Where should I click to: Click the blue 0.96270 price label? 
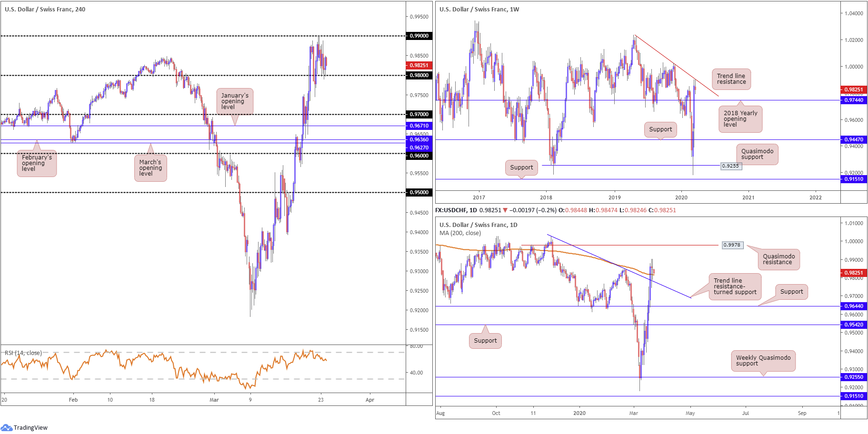[x=419, y=148]
